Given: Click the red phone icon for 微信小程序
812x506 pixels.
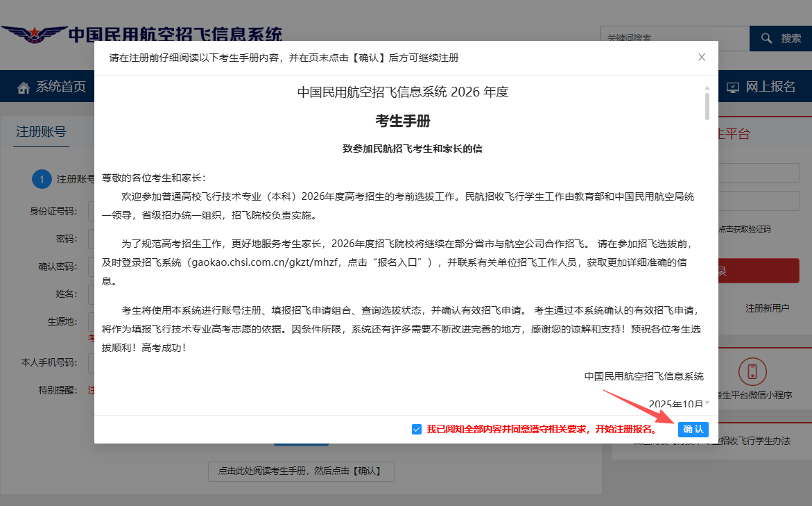Looking at the screenshot, I should pyautogui.click(x=752, y=371).
